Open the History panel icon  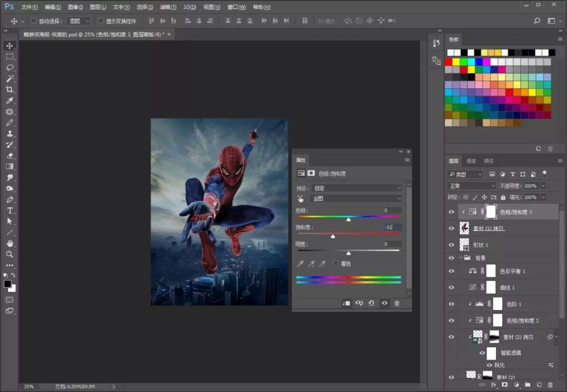436,44
